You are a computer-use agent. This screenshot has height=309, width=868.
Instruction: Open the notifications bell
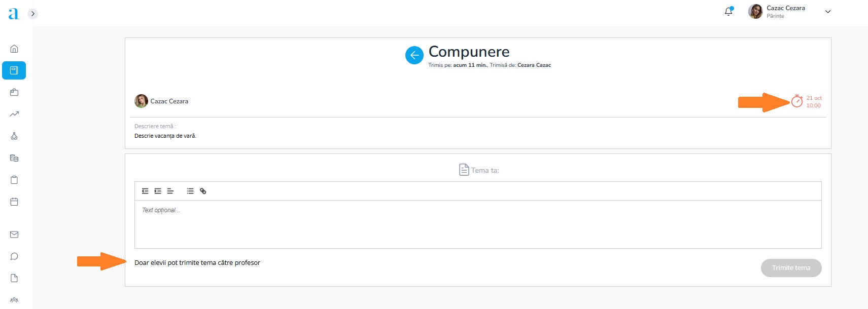pyautogui.click(x=728, y=11)
